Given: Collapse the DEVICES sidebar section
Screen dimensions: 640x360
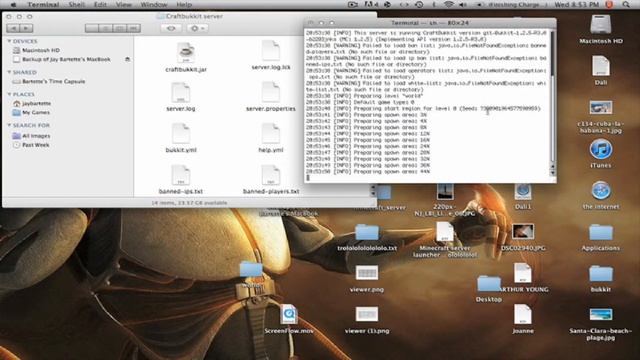Looking at the screenshot, I should click(x=9, y=41).
